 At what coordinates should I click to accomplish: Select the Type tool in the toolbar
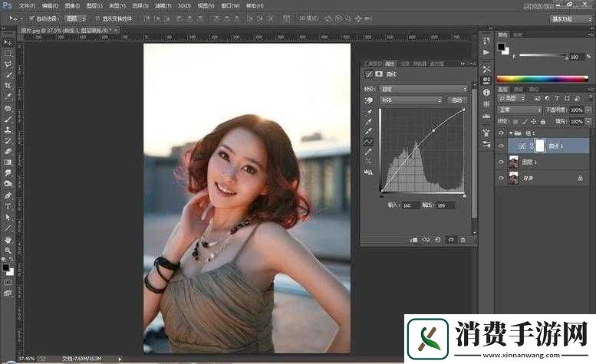click(x=8, y=206)
